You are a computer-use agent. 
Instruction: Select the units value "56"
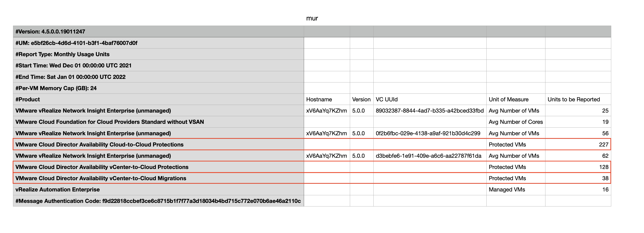(x=578, y=133)
